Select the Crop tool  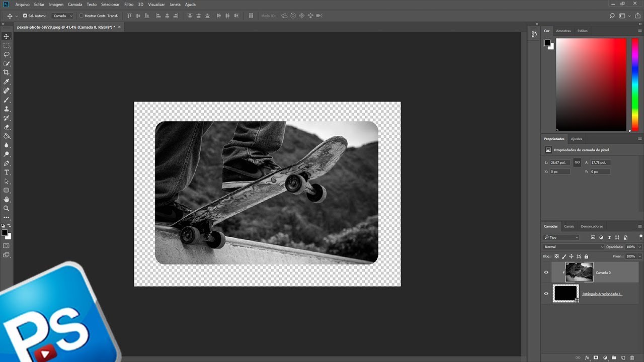pyautogui.click(x=7, y=72)
